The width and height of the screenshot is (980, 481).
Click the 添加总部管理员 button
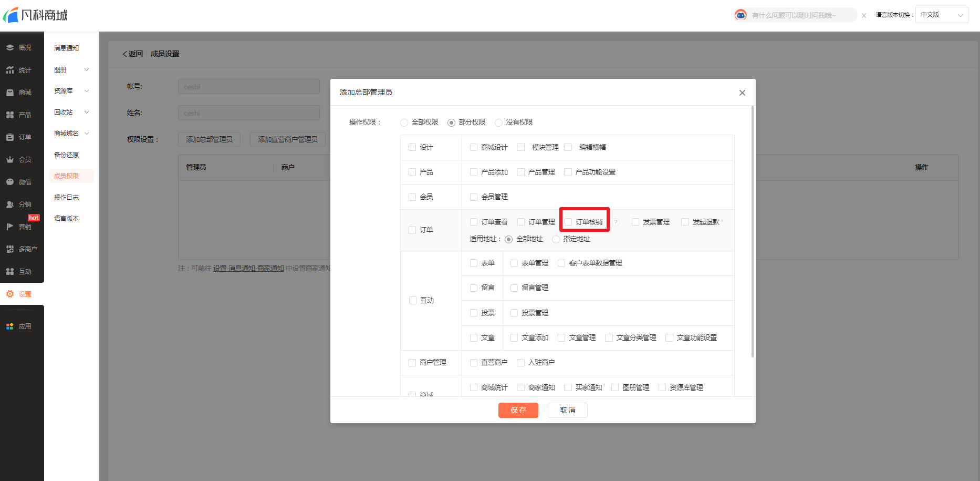[209, 139]
